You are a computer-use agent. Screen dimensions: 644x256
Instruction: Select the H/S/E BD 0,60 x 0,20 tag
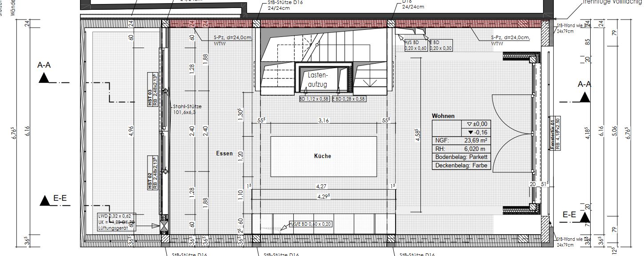310,224
